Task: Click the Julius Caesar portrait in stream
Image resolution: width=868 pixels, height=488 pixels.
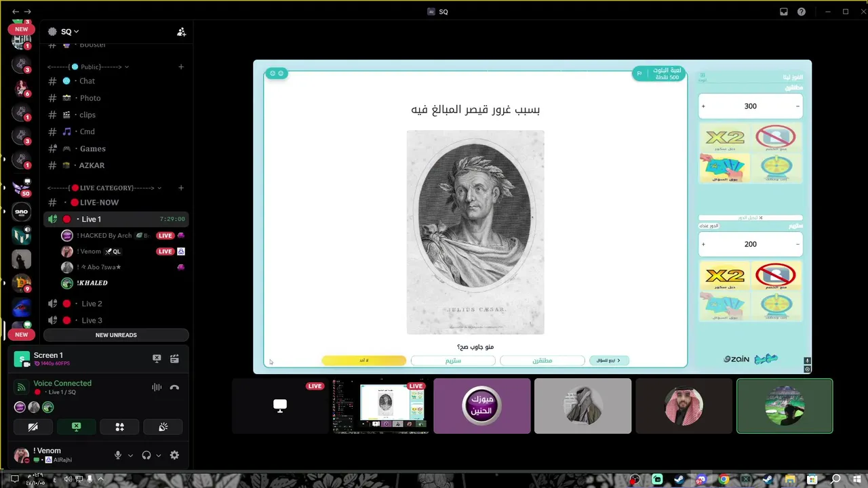Action: 475,232
